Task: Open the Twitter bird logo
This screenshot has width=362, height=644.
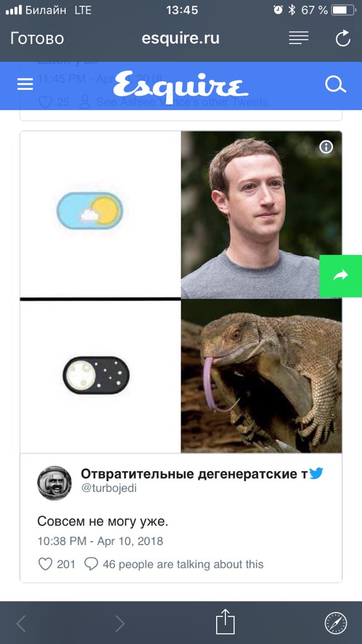Action: pyautogui.click(x=316, y=474)
